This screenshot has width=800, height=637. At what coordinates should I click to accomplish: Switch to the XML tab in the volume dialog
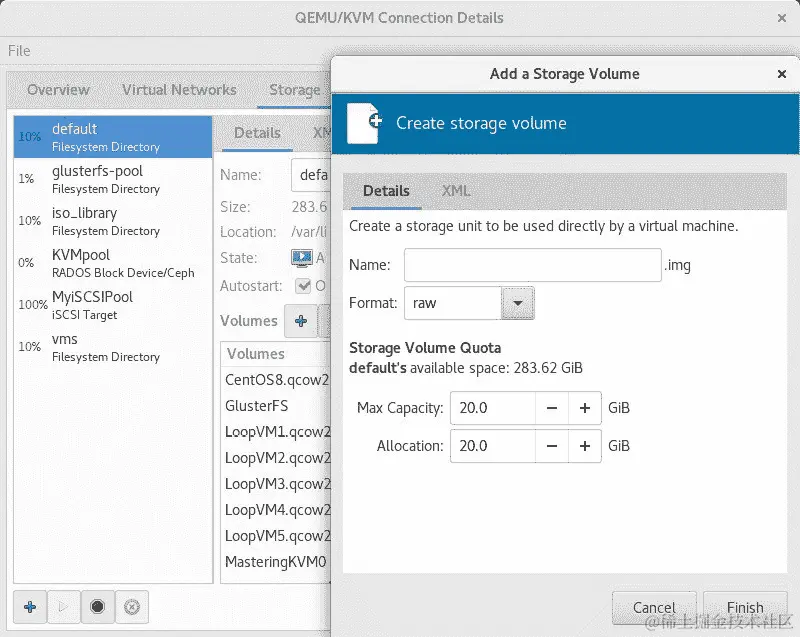[x=456, y=191]
